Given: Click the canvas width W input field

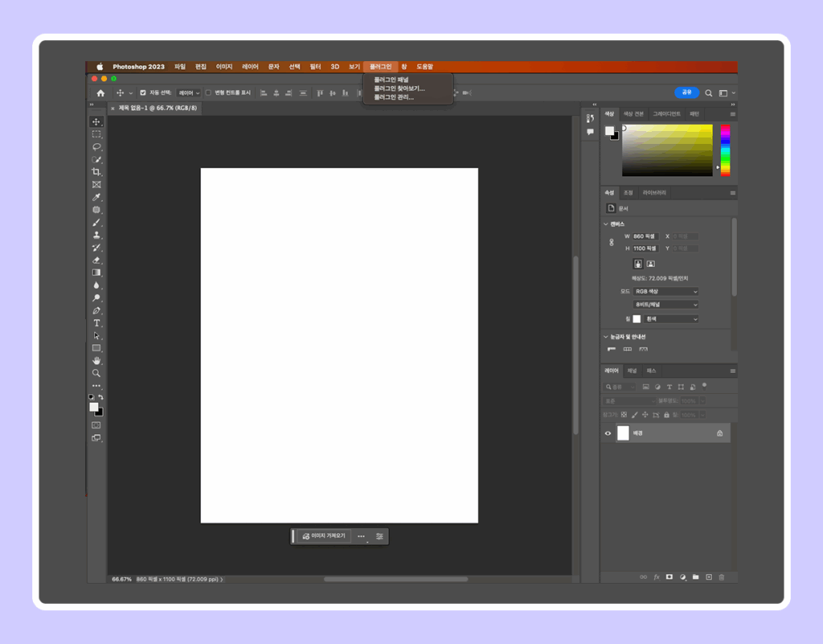Looking at the screenshot, I should (x=645, y=236).
